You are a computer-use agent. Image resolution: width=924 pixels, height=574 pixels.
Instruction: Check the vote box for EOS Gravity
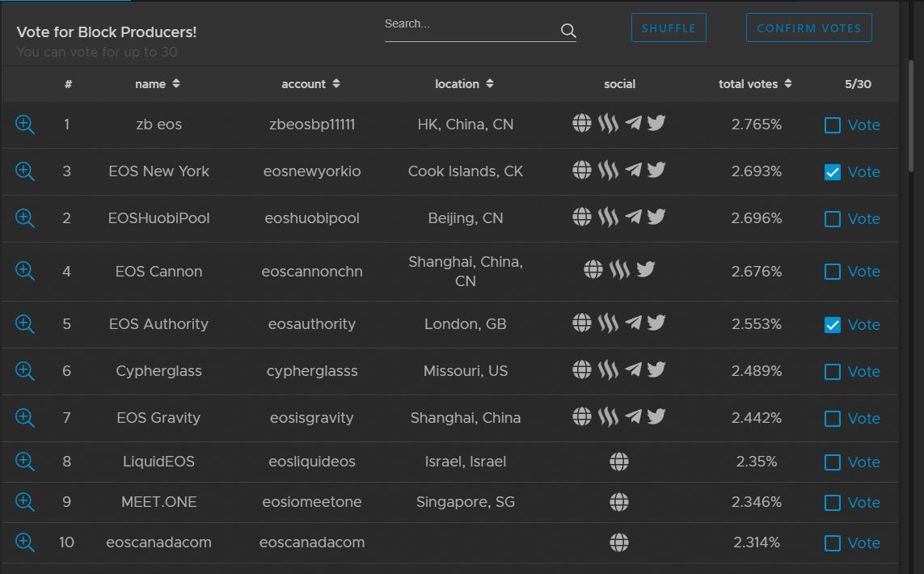click(832, 419)
